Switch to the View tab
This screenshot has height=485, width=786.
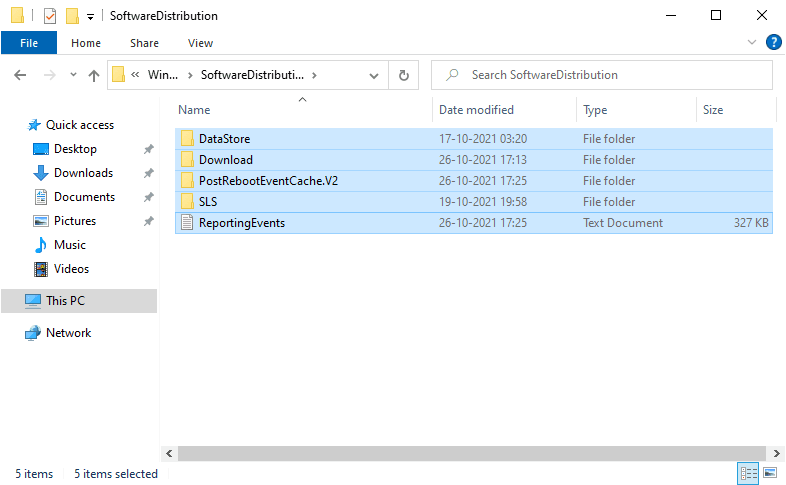click(x=200, y=43)
